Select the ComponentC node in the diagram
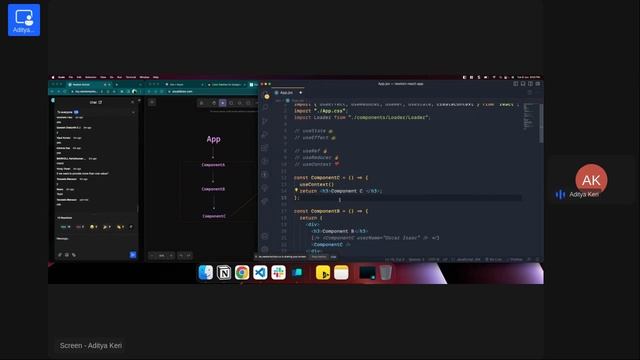The width and height of the screenshot is (640, 360). coord(214,216)
